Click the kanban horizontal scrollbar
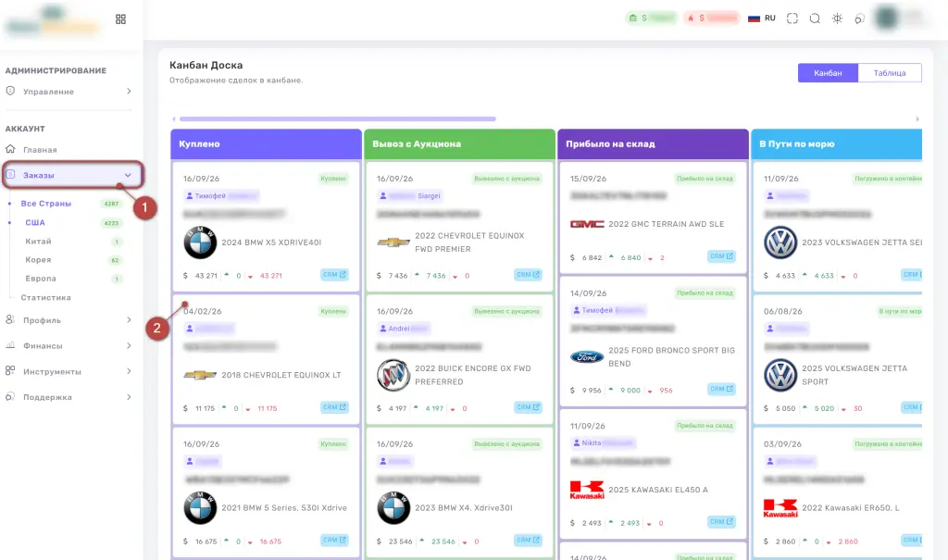This screenshot has width=948, height=560. [337, 119]
